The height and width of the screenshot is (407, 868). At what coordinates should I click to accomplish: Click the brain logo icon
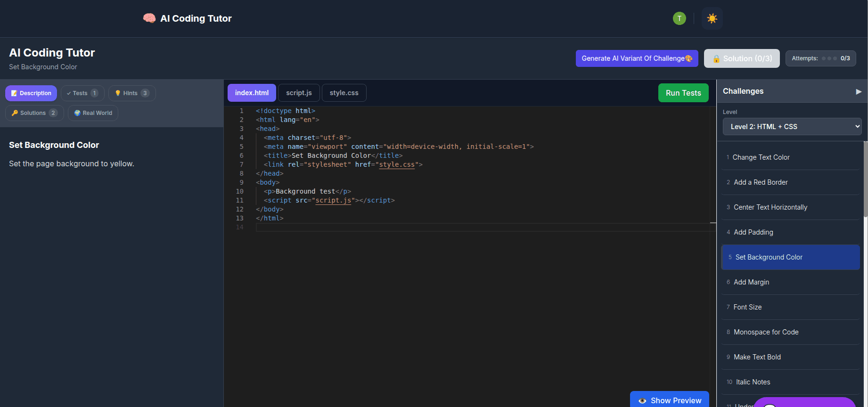[x=149, y=18]
